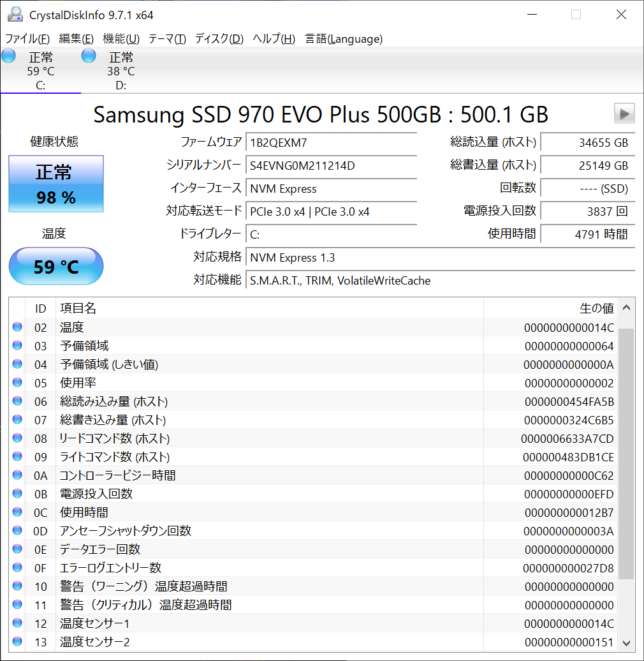Click the status orb for row 0C 使用時間
This screenshot has height=661, width=644.
(17, 512)
